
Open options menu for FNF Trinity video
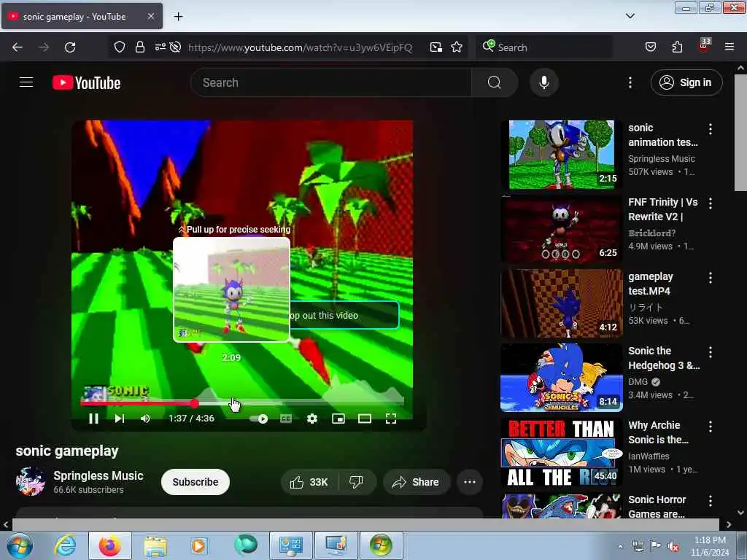tap(711, 203)
